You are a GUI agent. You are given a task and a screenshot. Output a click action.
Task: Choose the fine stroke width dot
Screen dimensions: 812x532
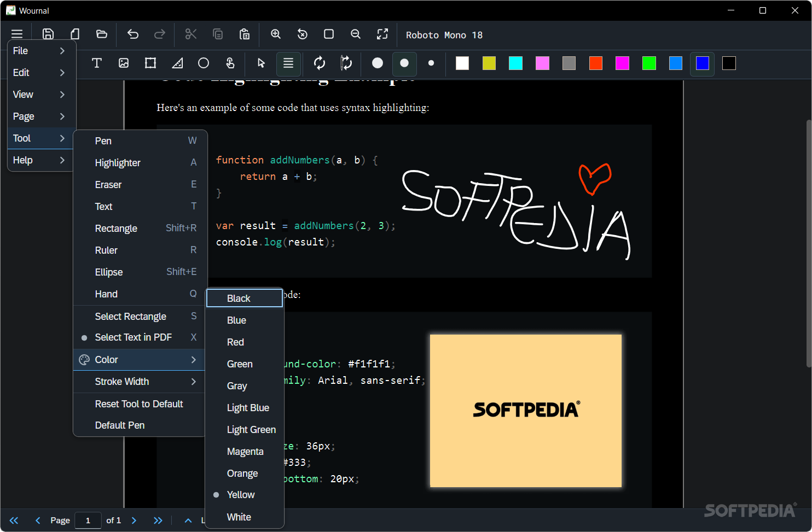pos(431,63)
